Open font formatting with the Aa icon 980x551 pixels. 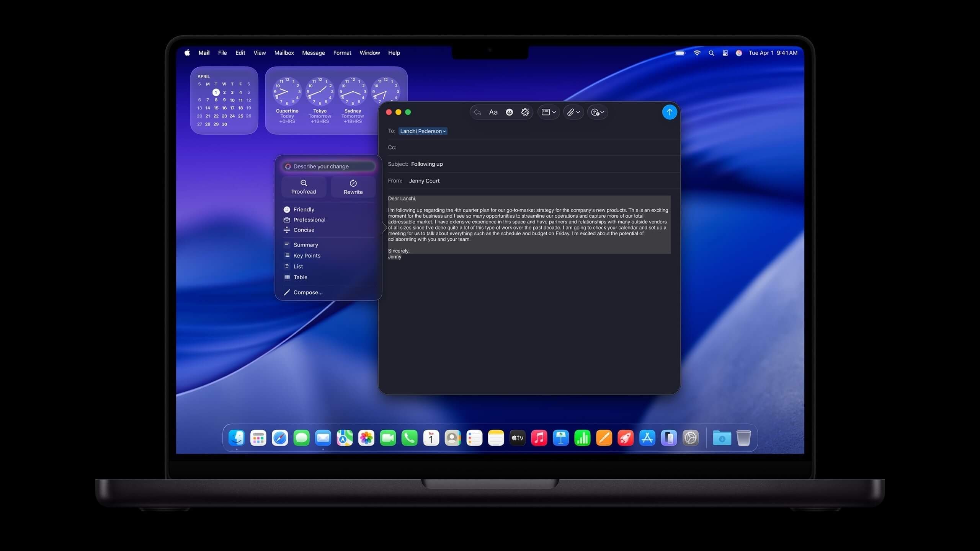pyautogui.click(x=493, y=112)
